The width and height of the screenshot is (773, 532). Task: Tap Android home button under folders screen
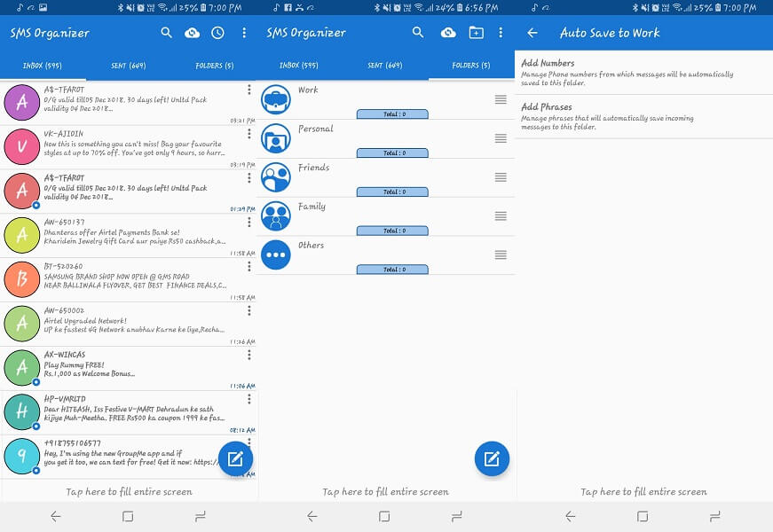(384, 516)
